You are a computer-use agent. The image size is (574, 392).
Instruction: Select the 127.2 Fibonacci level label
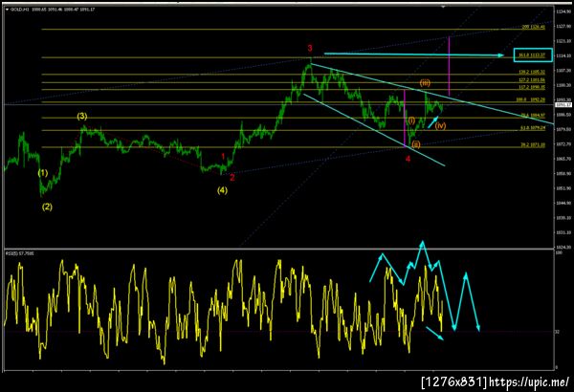click(x=532, y=79)
